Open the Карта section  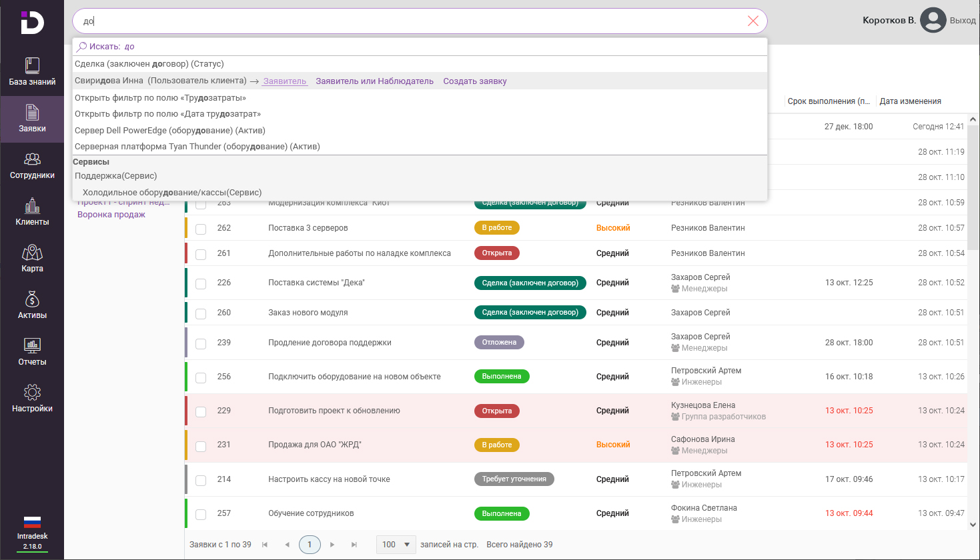click(x=31, y=259)
